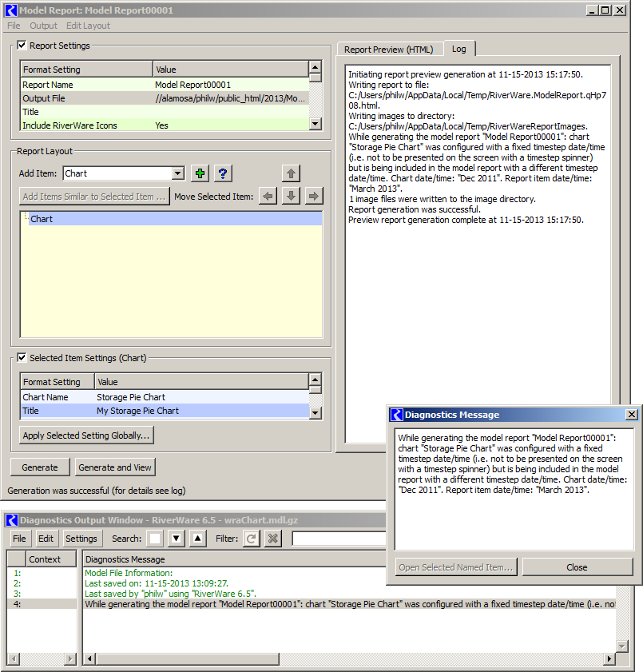Click Add Items Similar to Selected Item button
The image size is (643, 672).
94,197
